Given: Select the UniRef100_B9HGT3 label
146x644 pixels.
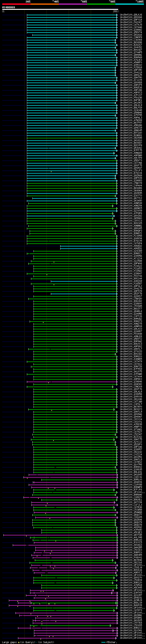Looking at the screenshot, I should 131,321.
